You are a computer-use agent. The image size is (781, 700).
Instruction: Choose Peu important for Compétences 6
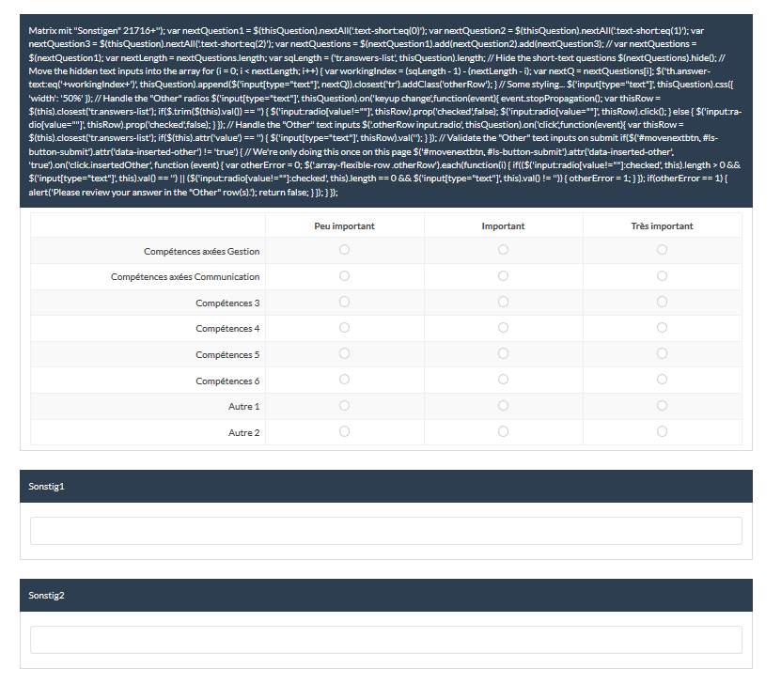click(x=344, y=380)
